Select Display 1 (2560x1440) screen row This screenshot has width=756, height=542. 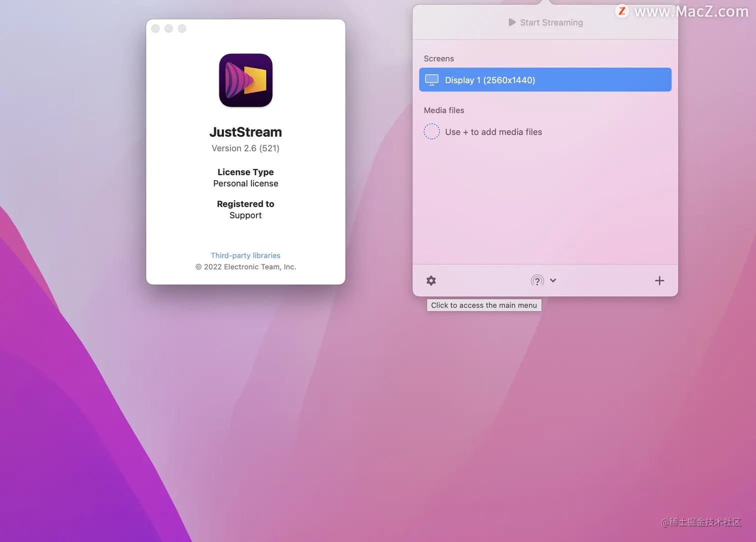point(545,80)
